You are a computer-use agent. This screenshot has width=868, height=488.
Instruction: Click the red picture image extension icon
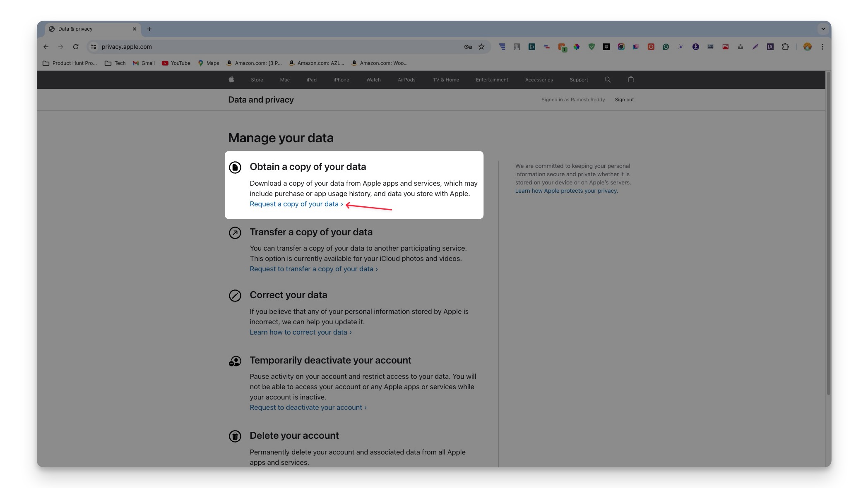[726, 47]
